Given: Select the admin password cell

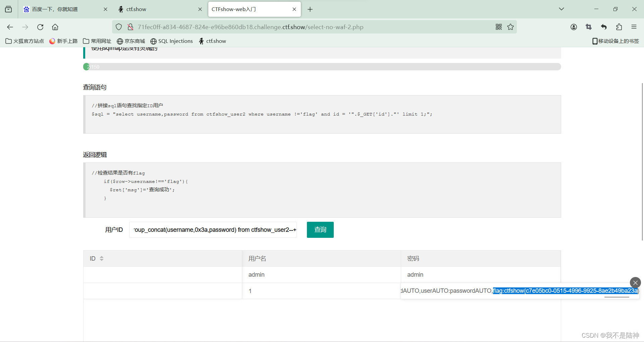Looking at the screenshot, I should 481,275.
